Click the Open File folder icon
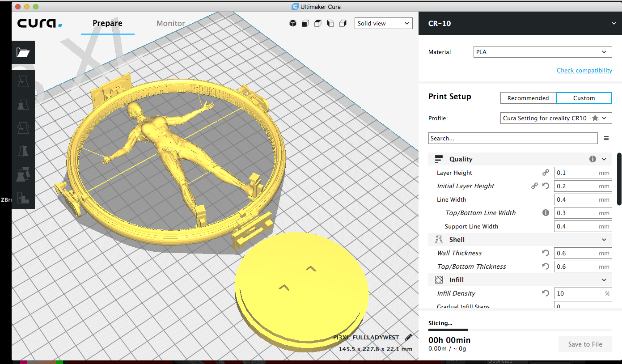 pos(23,52)
